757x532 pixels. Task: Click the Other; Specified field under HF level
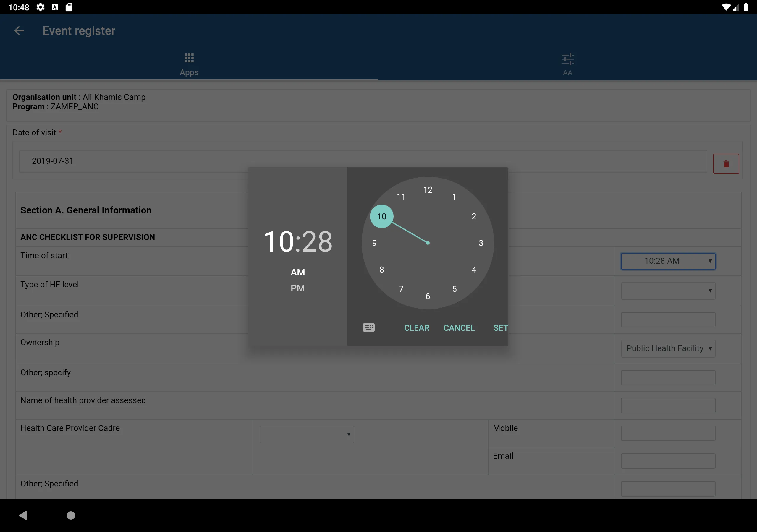click(x=668, y=320)
